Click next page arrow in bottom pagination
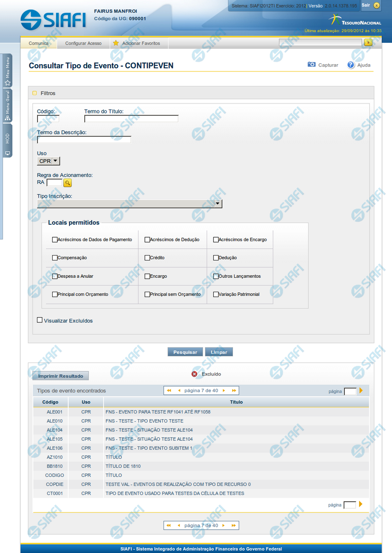392x553 pixels. tap(224, 525)
